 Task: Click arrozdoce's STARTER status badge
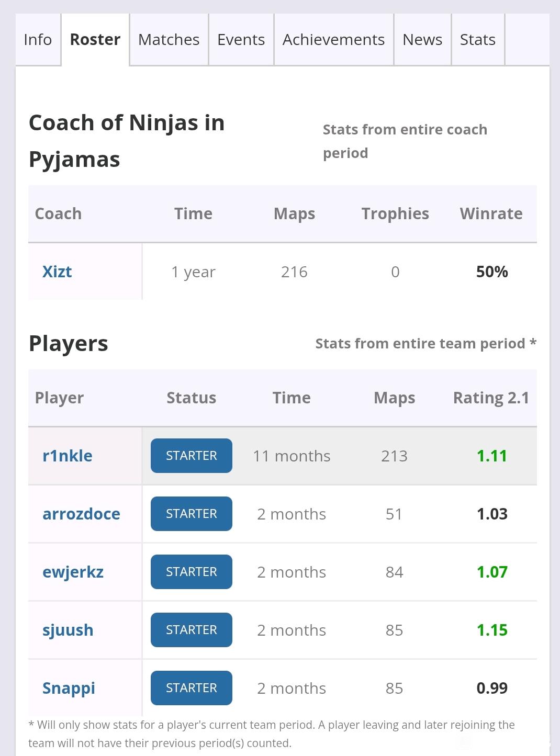point(191,514)
